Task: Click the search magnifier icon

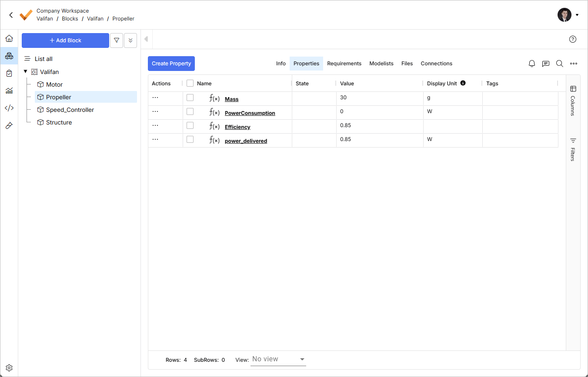Action: click(560, 64)
